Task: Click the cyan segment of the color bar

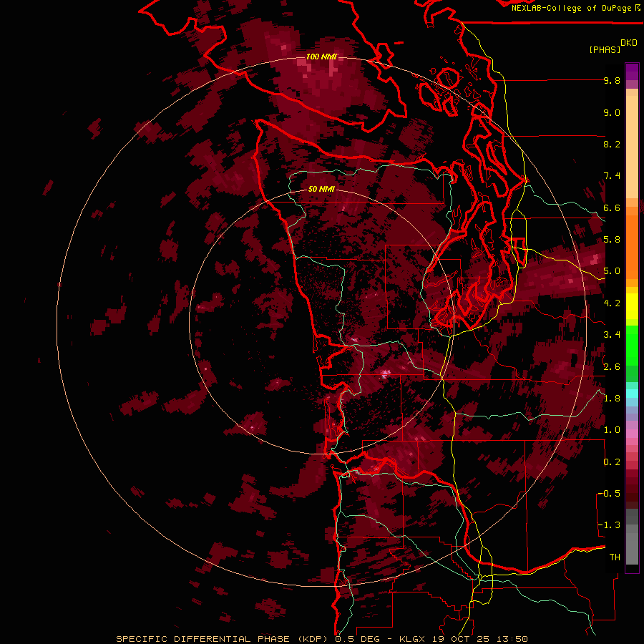Action: coord(632,393)
